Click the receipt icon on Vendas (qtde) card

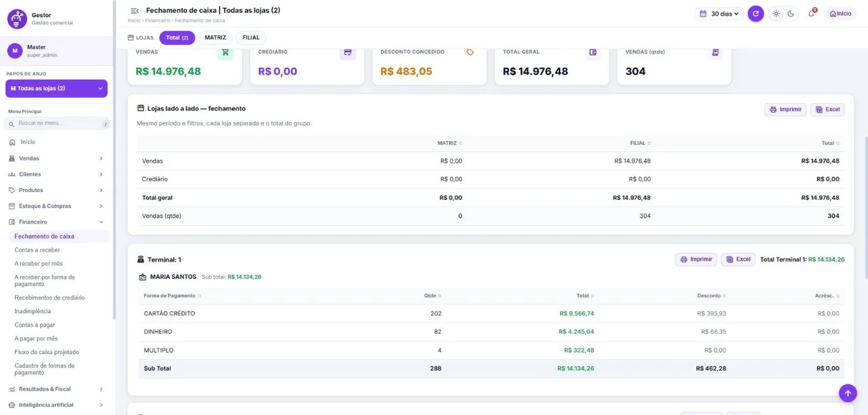click(715, 52)
